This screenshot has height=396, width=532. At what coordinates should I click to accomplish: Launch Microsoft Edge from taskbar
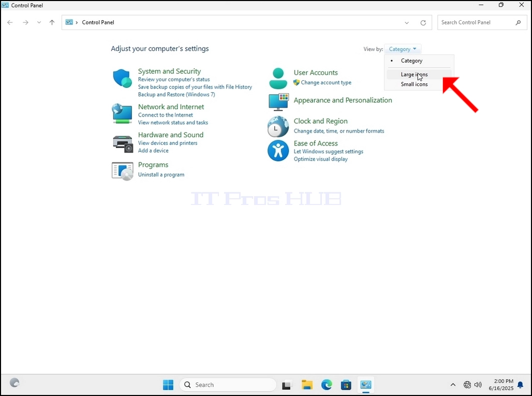[327, 385]
